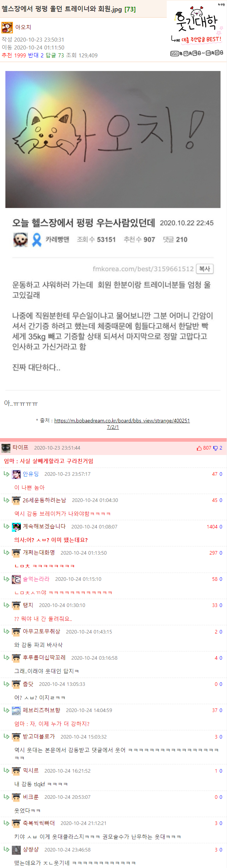Image resolution: width=227 pixels, height=868 pixels.
Task: Click 페브리즈허브향's avatar thumbnail
Action: pyautogui.click(x=16, y=711)
